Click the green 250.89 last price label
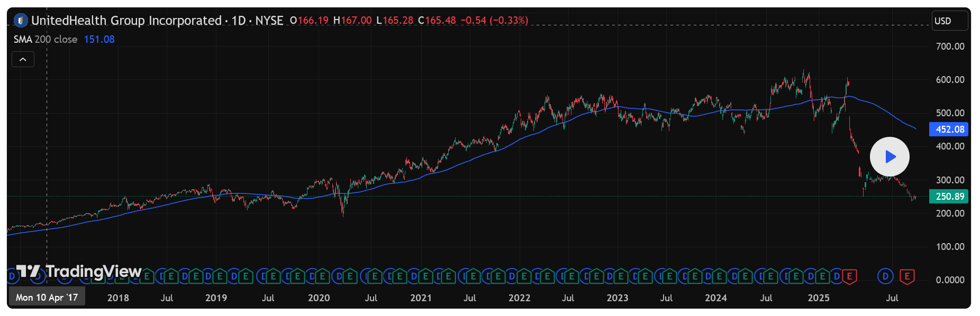Screen dimensions: 980x316 [949, 197]
